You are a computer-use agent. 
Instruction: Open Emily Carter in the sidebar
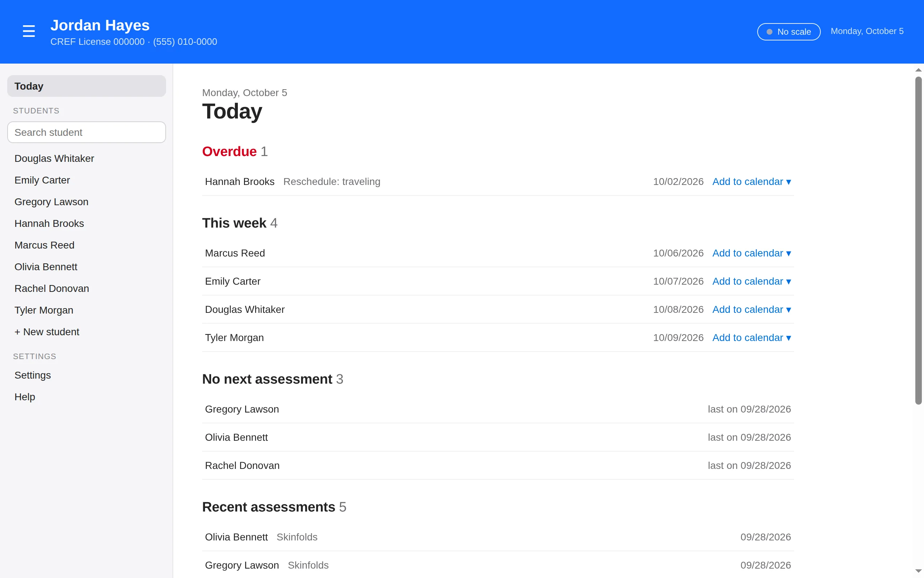point(87,180)
